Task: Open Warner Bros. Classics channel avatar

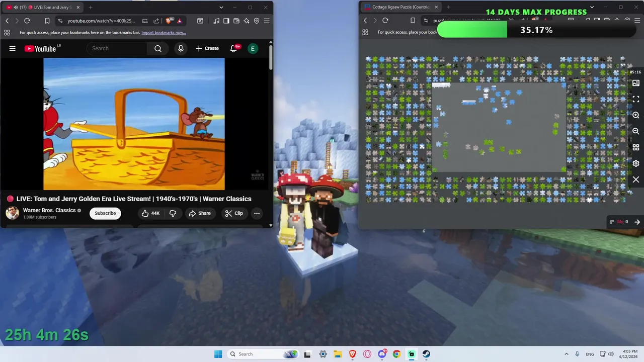Action: 13,213
